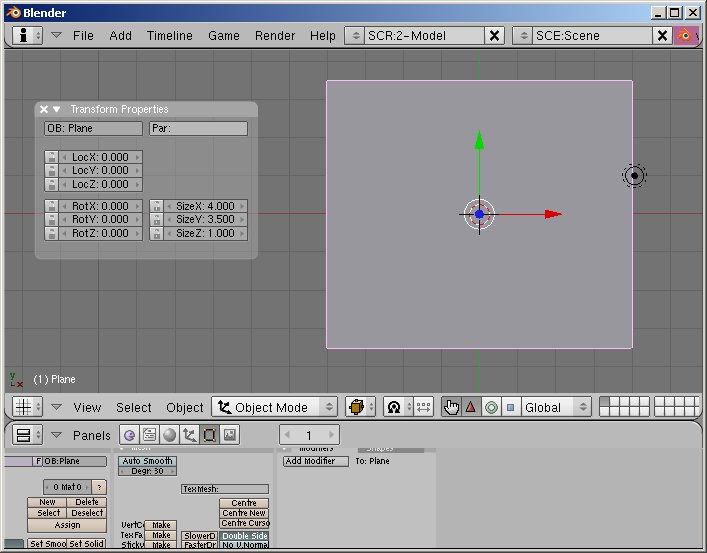The width and height of the screenshot is (707, 553).
Task: Open the SCE:Scene selector arrows
Action: (523, 36)
